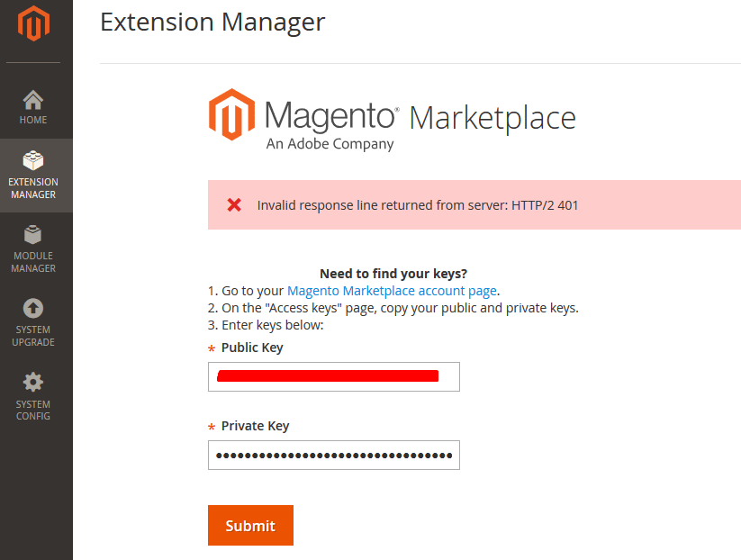
Task: Click the Need to find your keys heading
Action: click(393, 273)
